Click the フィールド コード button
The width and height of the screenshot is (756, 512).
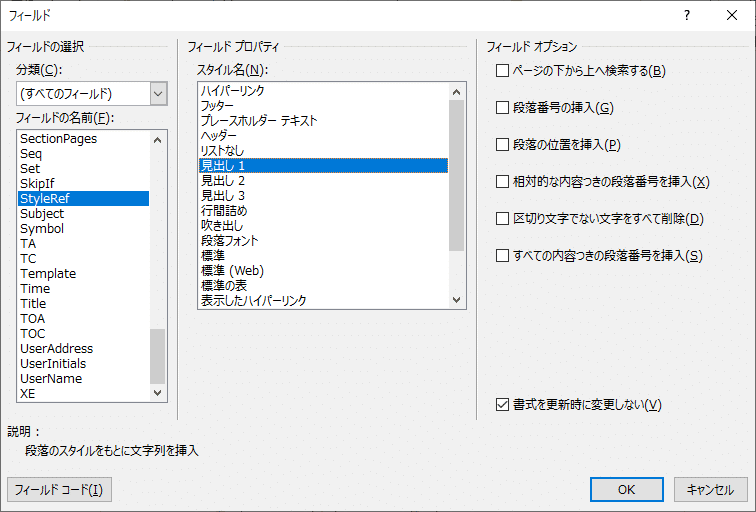(59, 490)
